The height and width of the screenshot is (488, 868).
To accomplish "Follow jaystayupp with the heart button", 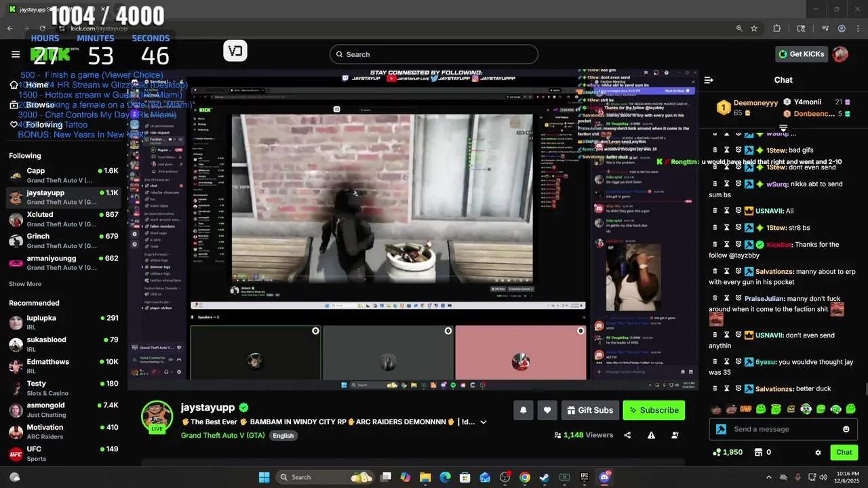I will click(547, 410).
